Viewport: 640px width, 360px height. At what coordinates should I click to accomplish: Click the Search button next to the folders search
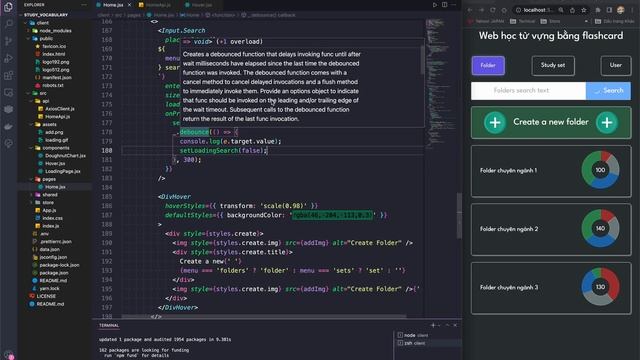(608, 91)
